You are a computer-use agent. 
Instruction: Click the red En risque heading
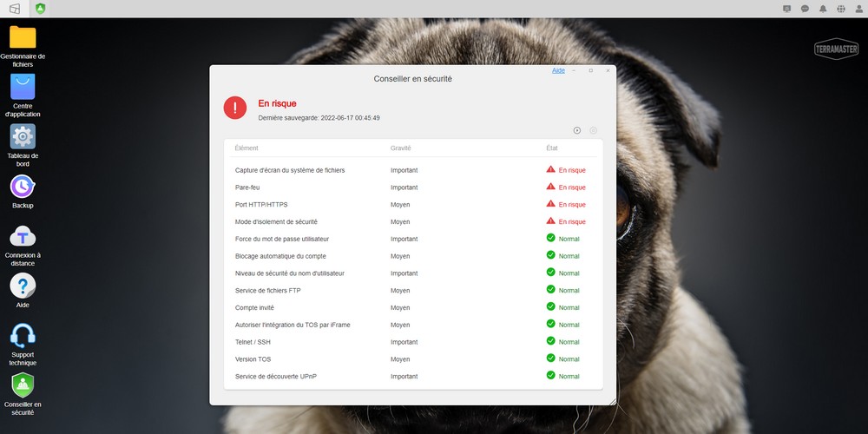(x=278, y=103)
